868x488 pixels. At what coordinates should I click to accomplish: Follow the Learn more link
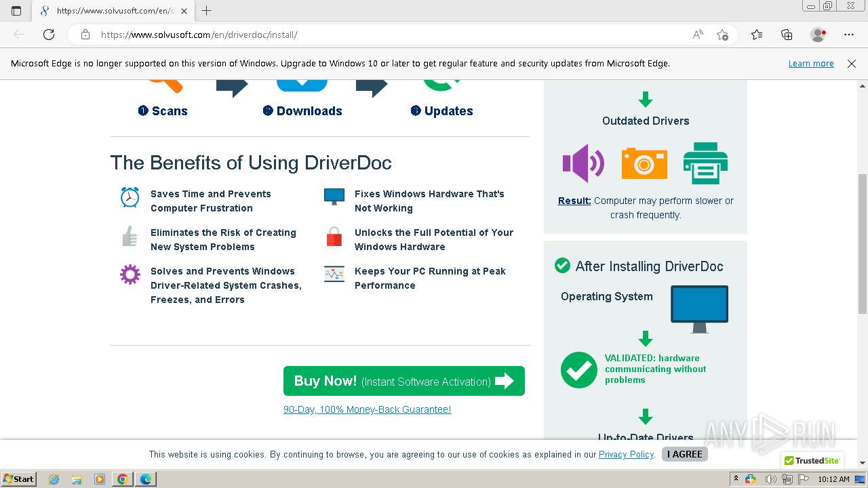tap(811, 63)
